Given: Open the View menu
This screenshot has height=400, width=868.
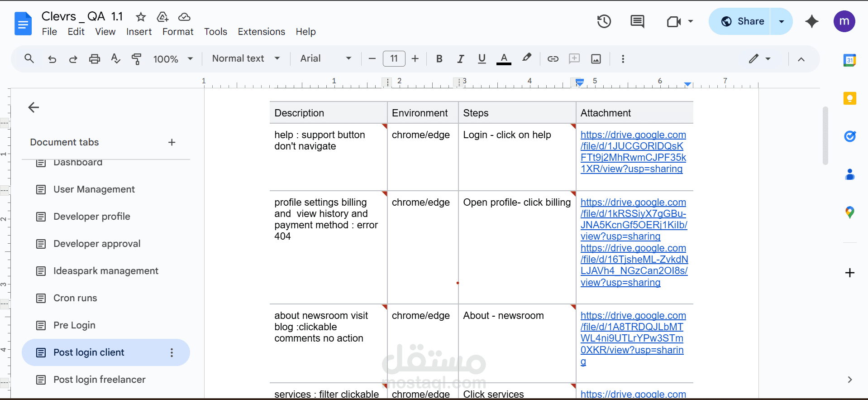Looking at the screenshot, I should point(105,32).
